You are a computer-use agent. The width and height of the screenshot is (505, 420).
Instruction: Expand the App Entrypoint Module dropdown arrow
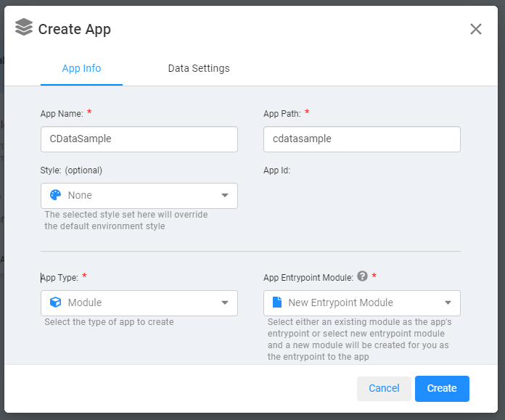pos(448,302)
